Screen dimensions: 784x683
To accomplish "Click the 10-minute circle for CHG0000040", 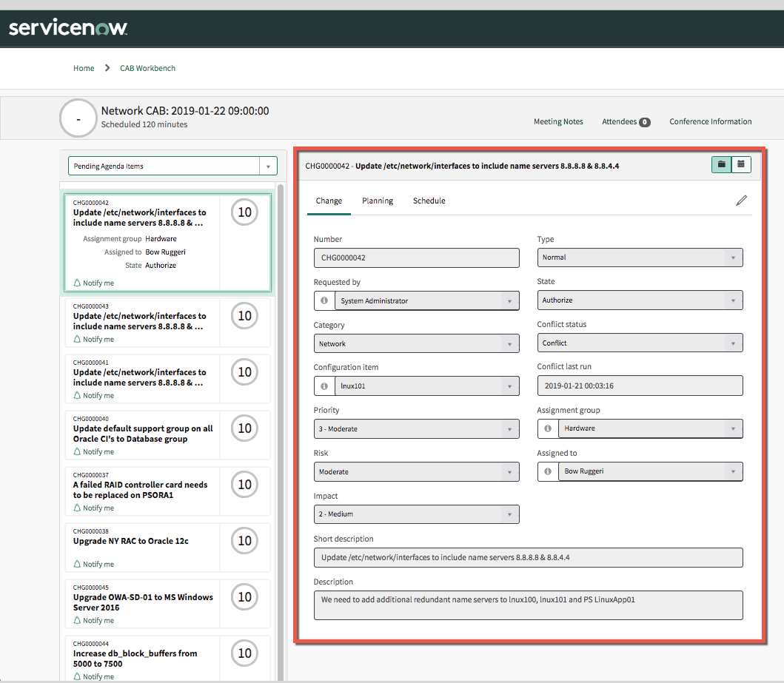I will (x=244, y=428).
